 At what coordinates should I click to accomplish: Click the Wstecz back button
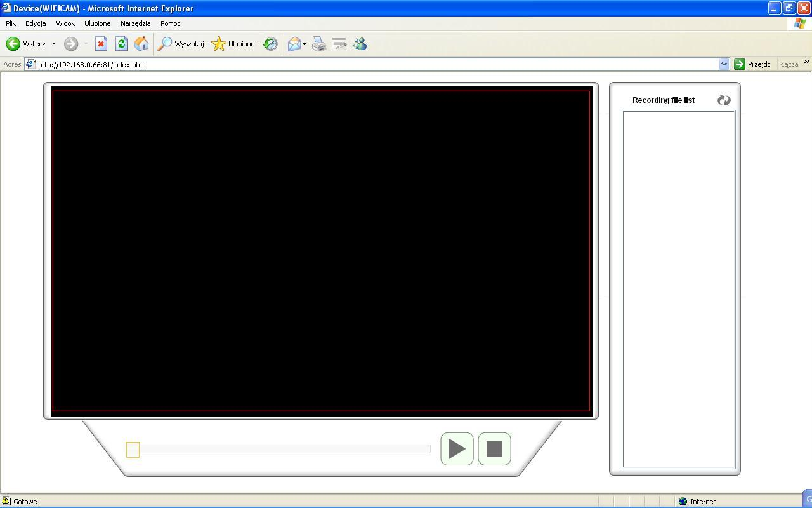25,44
